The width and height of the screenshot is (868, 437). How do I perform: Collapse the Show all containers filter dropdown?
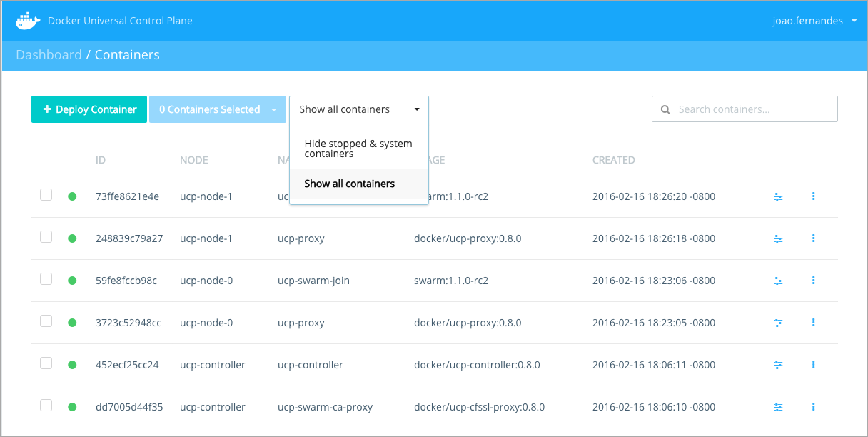click(x=358, y=109)
